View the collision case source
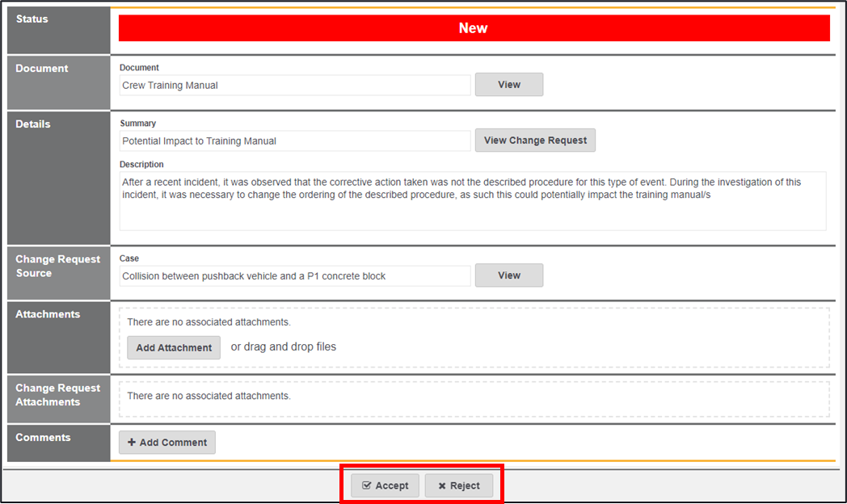This screenshot has height=504, width=847. pos(508,275)
